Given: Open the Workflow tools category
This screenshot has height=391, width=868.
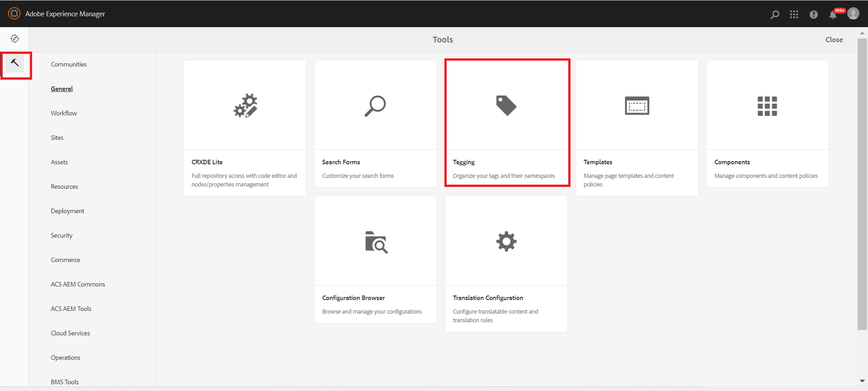Looking at the screenshot, I should click(64, 113).
